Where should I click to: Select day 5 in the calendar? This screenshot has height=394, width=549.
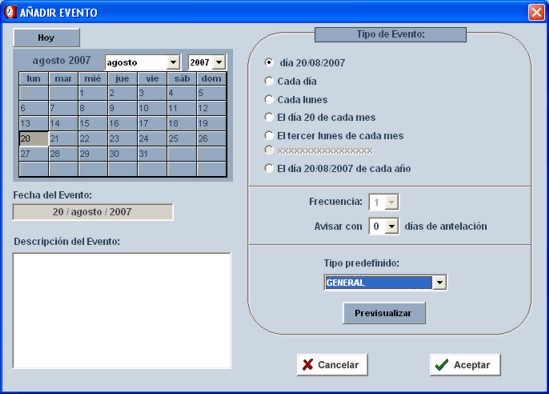click(x=211, y=93)
